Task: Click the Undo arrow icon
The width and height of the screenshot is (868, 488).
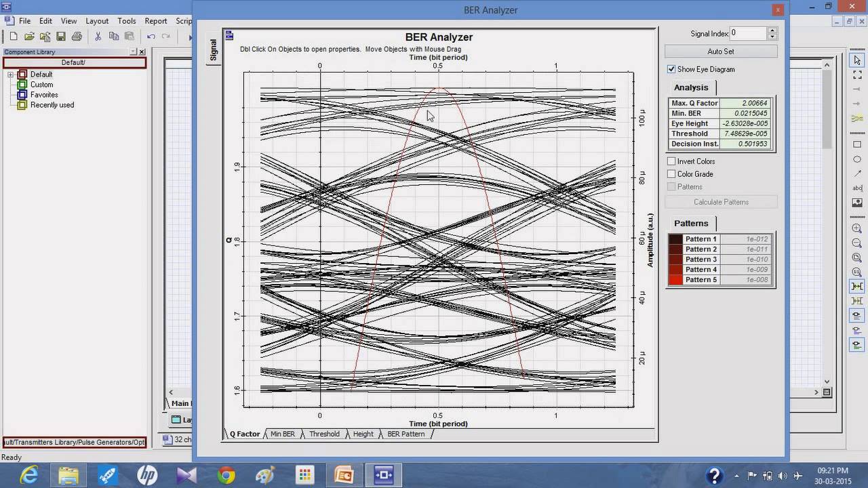Action: pyautogui.click(x=151, y=37)
